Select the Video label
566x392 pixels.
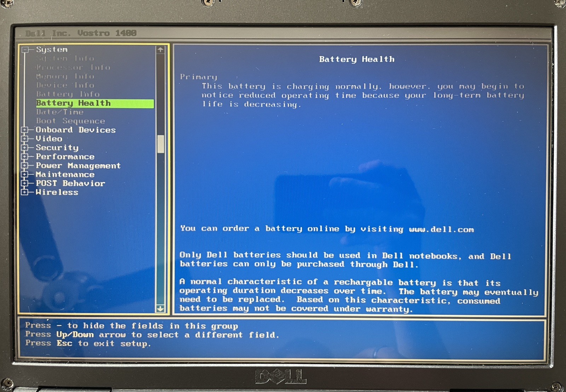pos(49,139)
